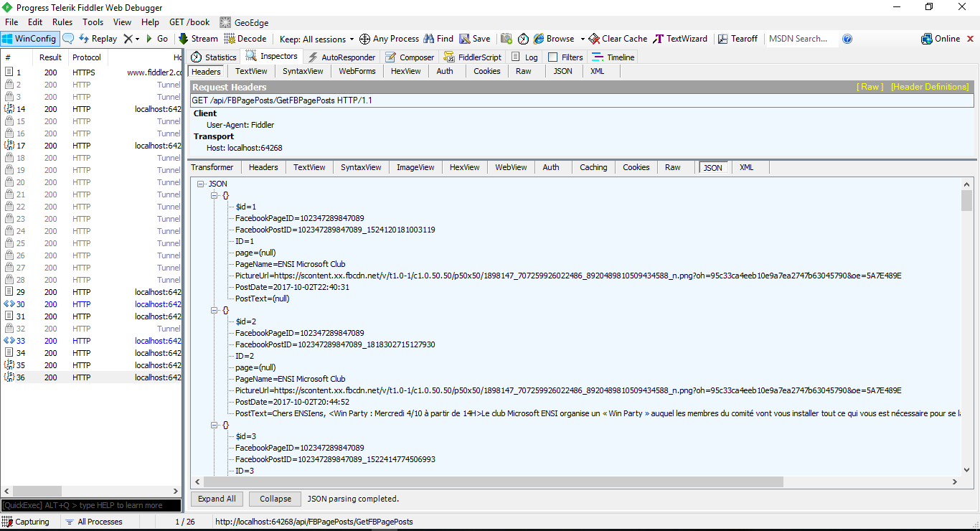This screenshot has width=980, height=531.
Task: Click the Tearoff button
Action: [x=738, y=39]
